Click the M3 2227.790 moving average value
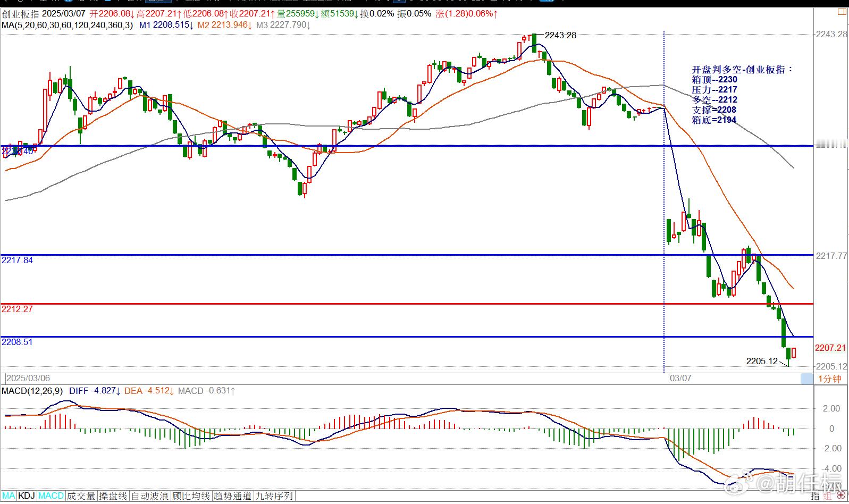This screenshot has height=504, width=849. pyautogui.click(x=283, y=24)
